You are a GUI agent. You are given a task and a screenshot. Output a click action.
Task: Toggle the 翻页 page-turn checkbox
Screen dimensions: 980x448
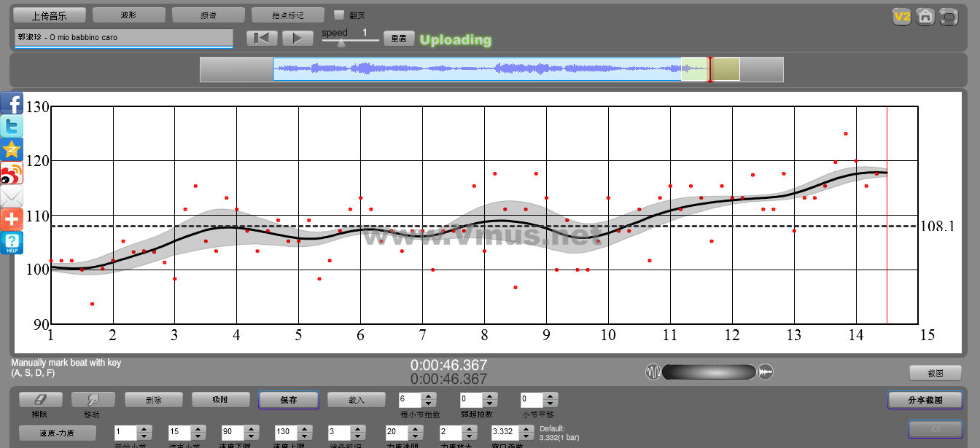(338, 15)
